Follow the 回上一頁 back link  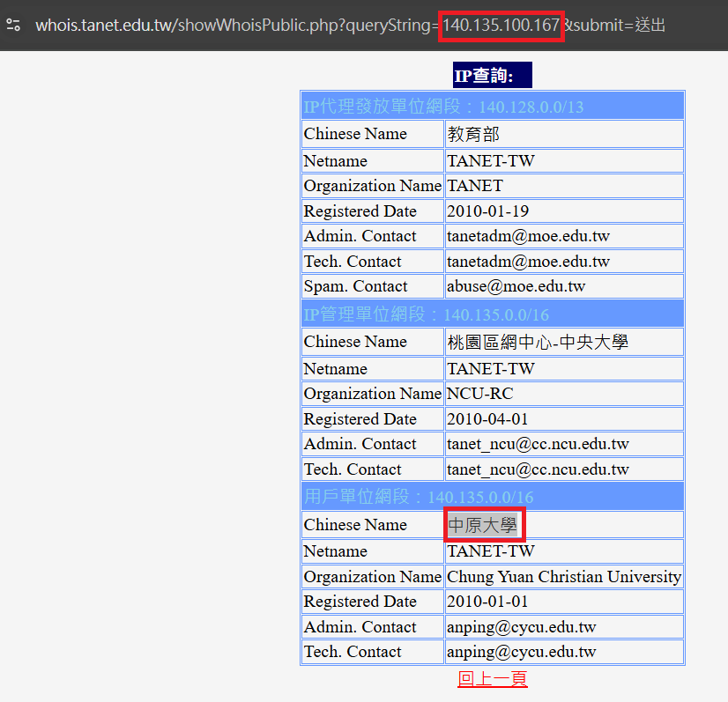coord(492,679)
